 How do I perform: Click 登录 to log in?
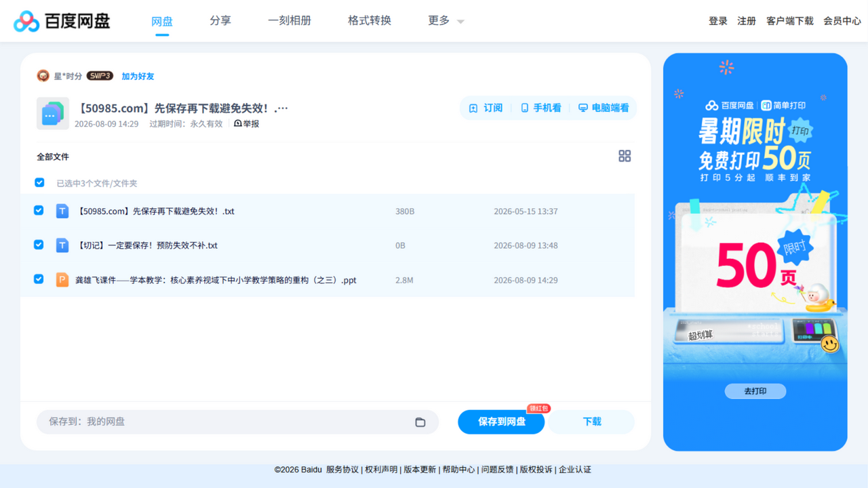(718, 21)
